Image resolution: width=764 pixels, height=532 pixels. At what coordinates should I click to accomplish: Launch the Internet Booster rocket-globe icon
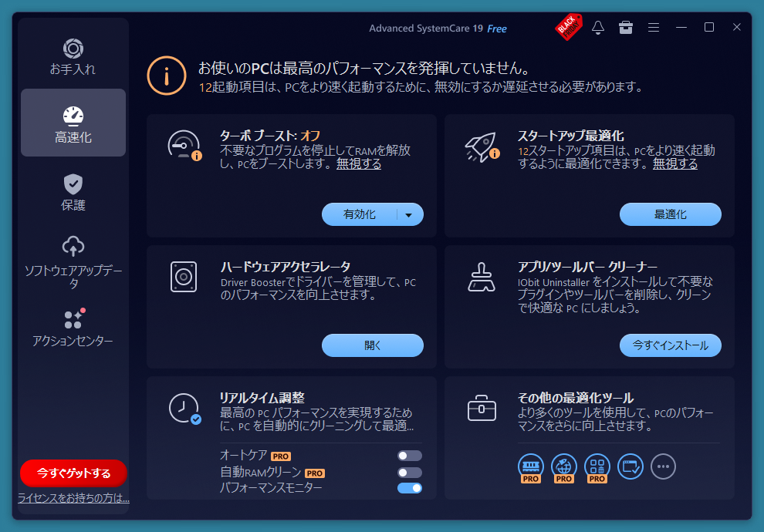coord(564,466)
